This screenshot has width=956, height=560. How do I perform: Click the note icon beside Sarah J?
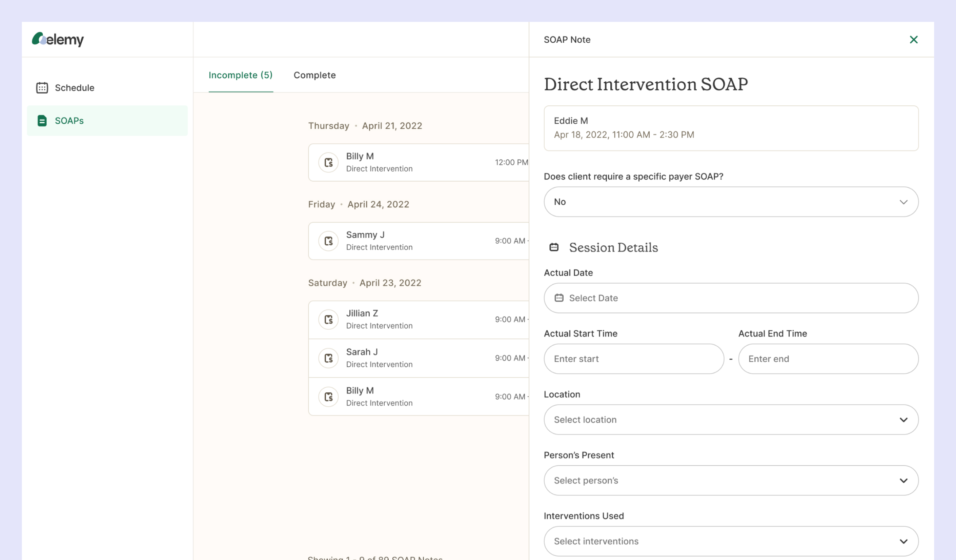328,358
